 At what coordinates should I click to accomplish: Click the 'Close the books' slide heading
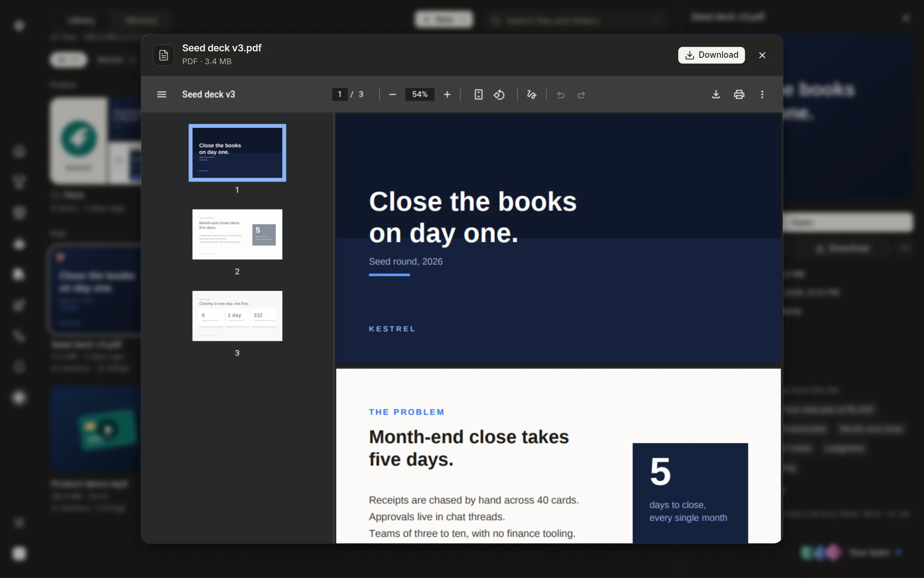[472, 217]
